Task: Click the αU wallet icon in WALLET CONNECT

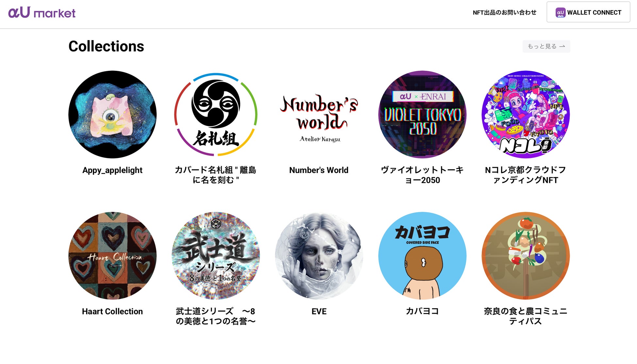Action: click(x=560, y=12)
